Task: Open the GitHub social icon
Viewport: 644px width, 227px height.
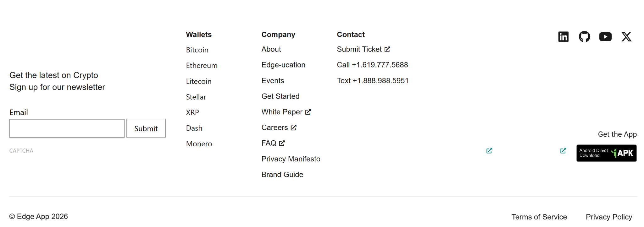Action: [x=584, y=37]
